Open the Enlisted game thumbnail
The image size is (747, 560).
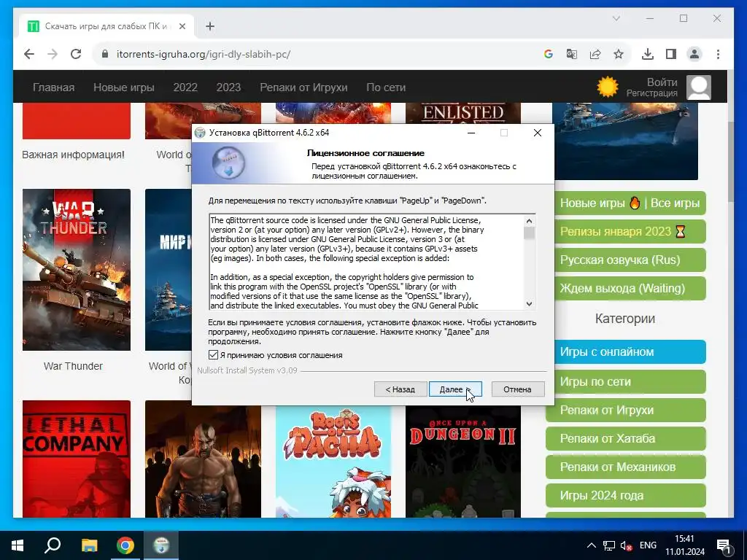463,113
